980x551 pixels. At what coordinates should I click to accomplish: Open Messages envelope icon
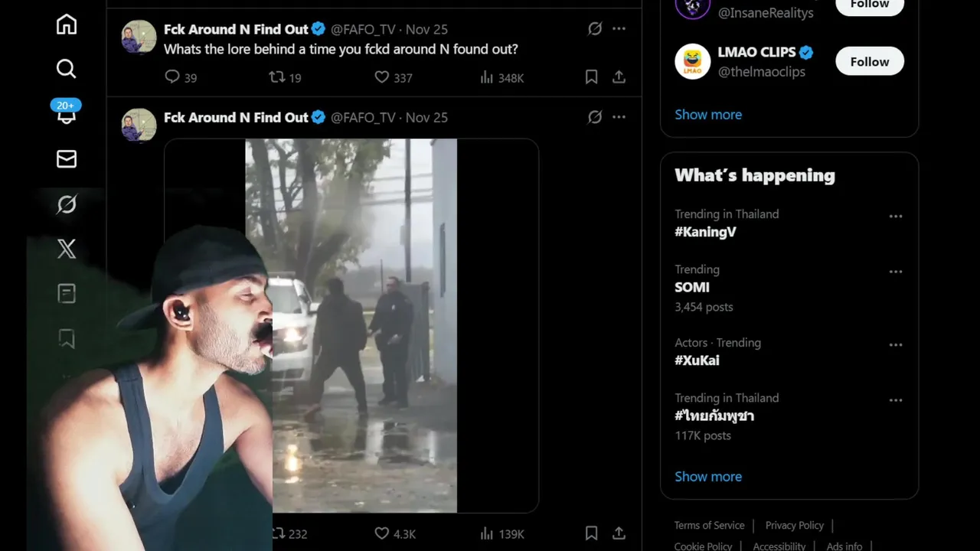[67, 158]
